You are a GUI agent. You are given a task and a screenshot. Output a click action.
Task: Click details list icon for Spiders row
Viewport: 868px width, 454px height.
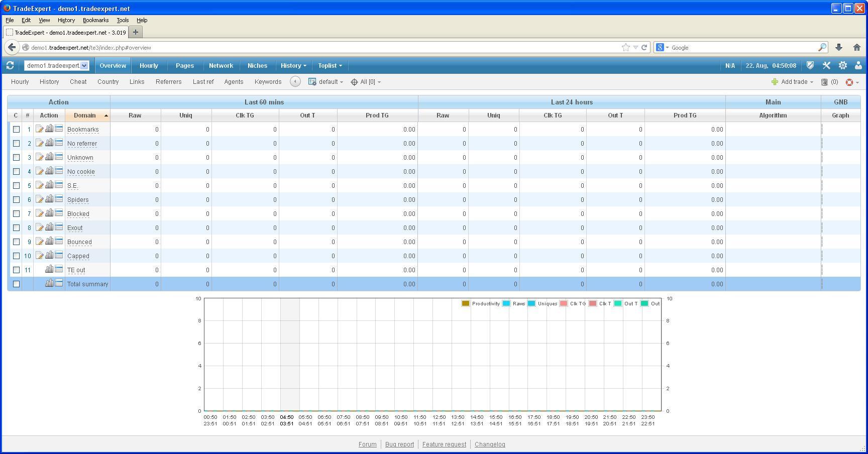point(59,199)
